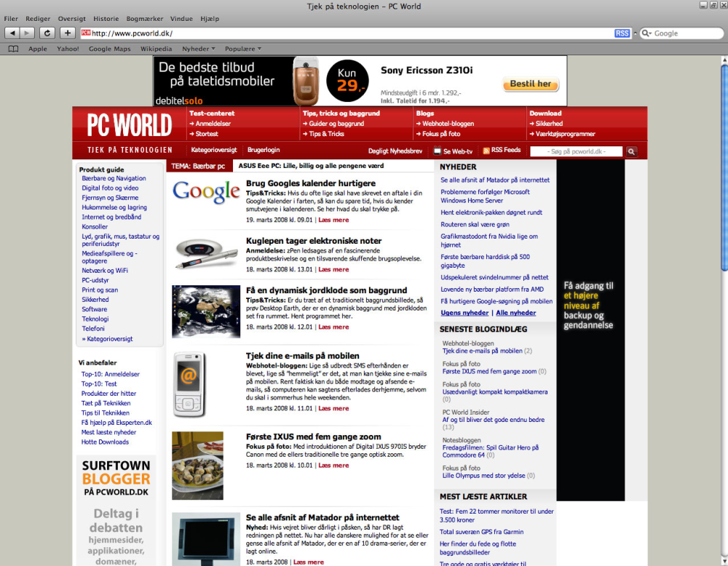Image resolution: width=728 pixels, height=566 pixels.
Task: Open the Historie menu
Action: pyautogui.click(x=106, y=19)
